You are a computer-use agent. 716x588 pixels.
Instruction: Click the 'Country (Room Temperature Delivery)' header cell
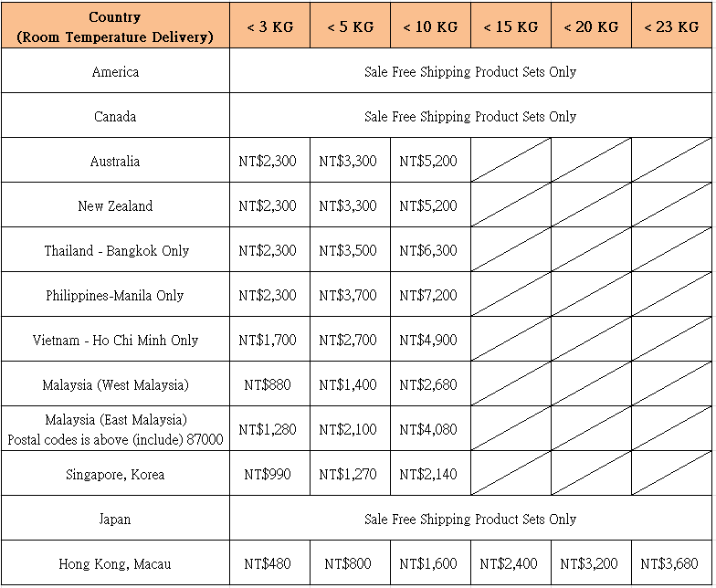point(115,26)
